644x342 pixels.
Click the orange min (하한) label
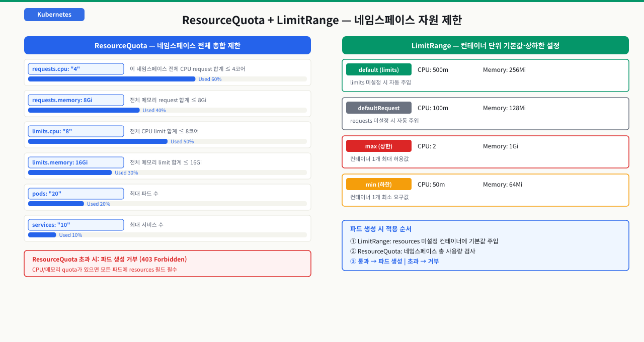pyautogui.click(x=379, y=184)
